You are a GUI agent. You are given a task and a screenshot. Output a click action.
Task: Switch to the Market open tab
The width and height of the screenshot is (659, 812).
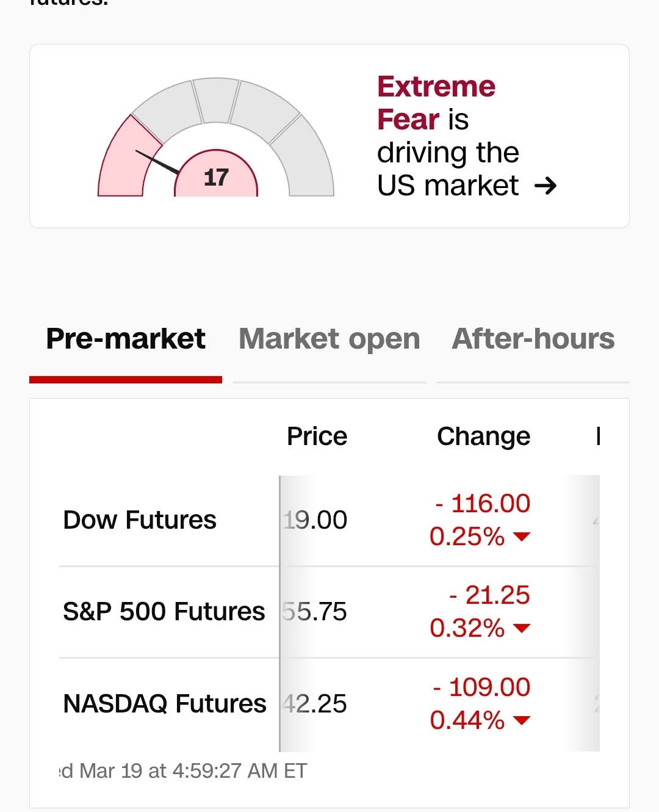click(329, 339)
